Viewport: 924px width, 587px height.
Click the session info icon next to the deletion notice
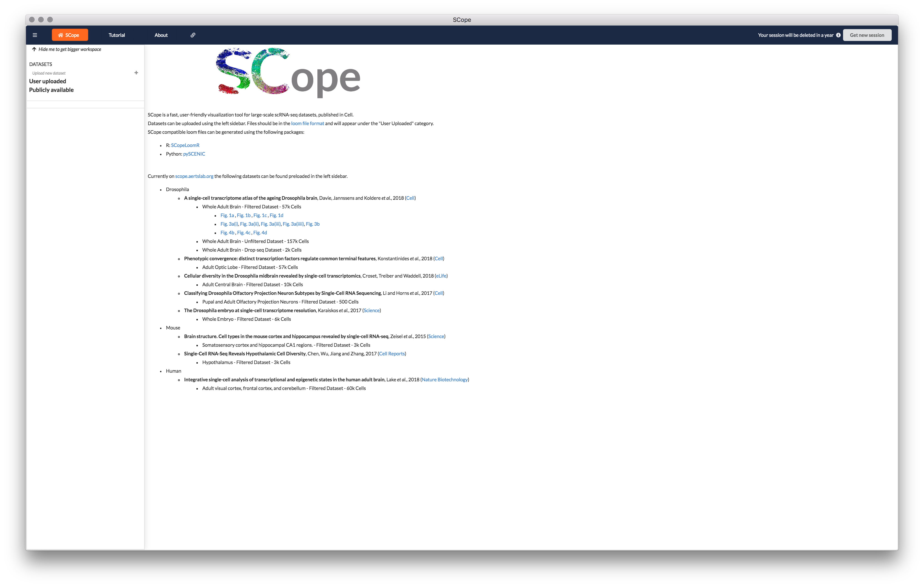(839, 35)
